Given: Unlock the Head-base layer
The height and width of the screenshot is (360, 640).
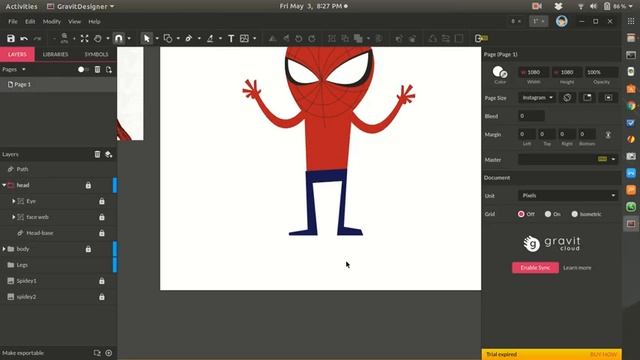Looking at the screenshot, I should pos(102,233).
